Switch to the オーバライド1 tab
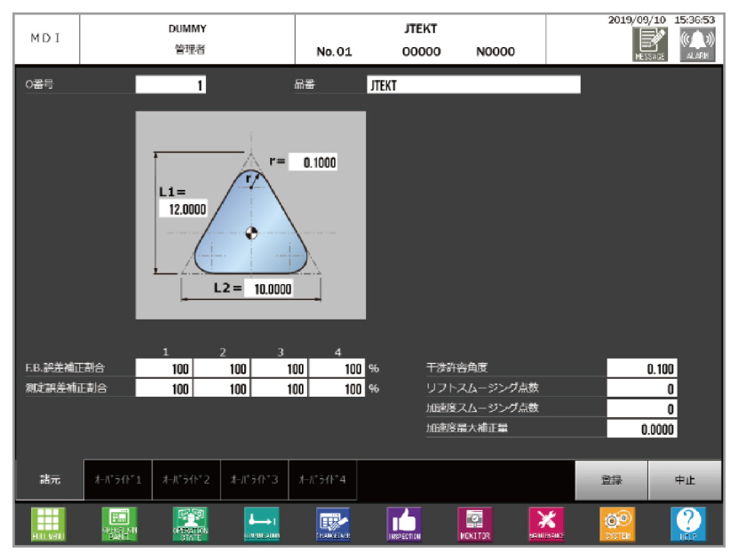The width and height of the screenshot is (738, 560). coord(118,479)
